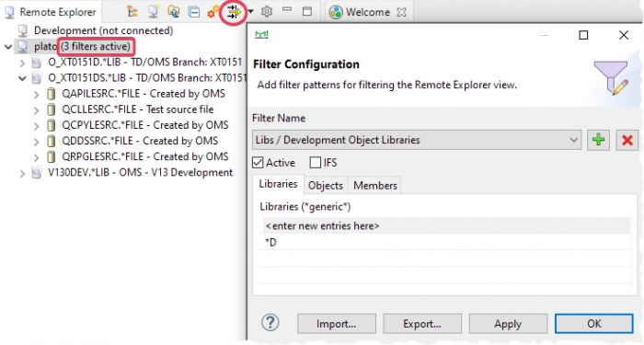
Task: Open the filter configuration toolbar icon
Action: 234,12
